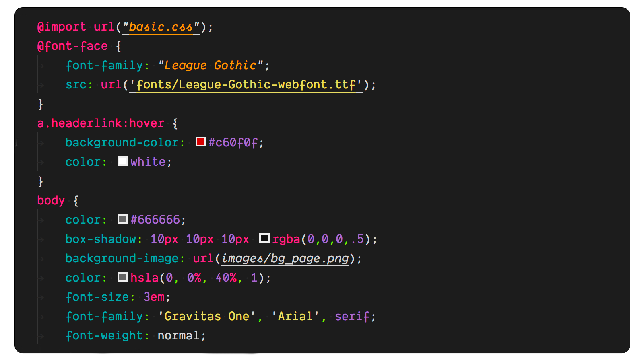644x362 pixels.
Task: Click the rgba function name
Action: pyautogui.click(x=286, y=239)
